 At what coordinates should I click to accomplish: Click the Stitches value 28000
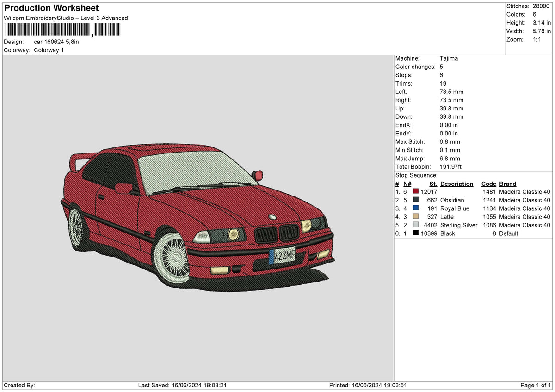541,6
